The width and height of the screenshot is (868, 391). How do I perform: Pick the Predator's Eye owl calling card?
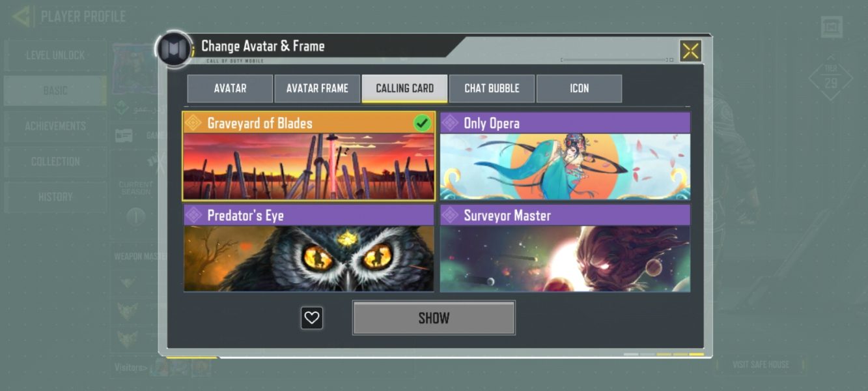tap(309, 259)
